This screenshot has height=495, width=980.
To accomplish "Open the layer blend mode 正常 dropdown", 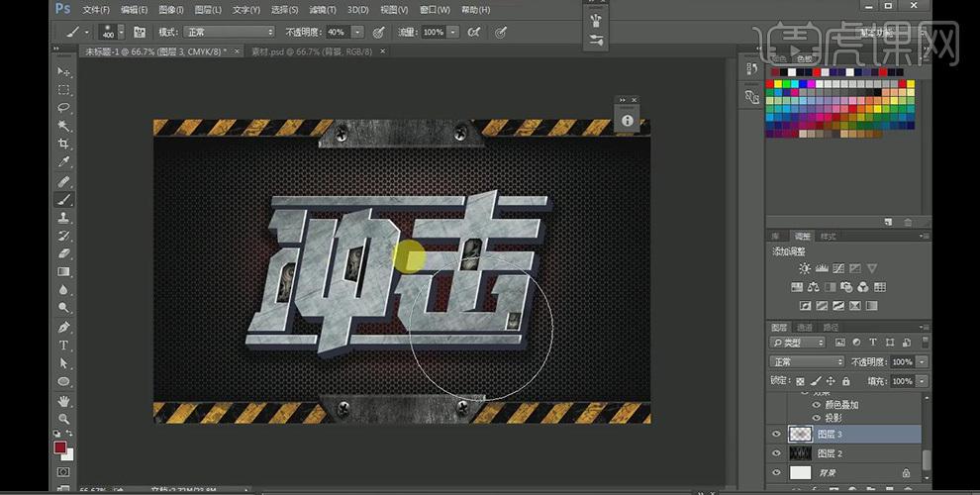I will (808, 362).
